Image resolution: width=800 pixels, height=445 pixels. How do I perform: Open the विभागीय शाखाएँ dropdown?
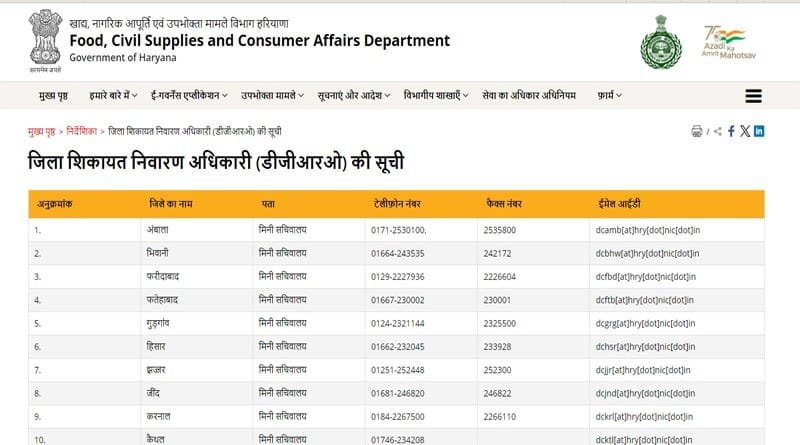(436, 96)
